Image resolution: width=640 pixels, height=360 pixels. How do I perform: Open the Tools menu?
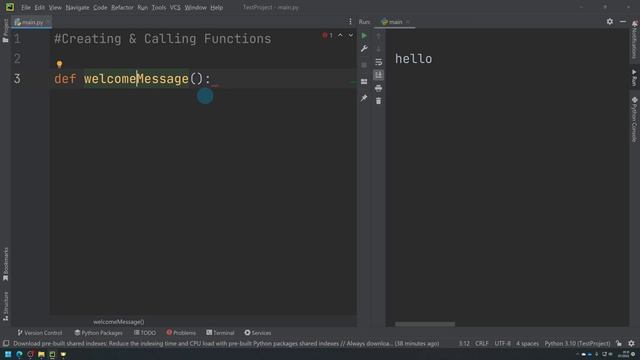pos(159,7)
